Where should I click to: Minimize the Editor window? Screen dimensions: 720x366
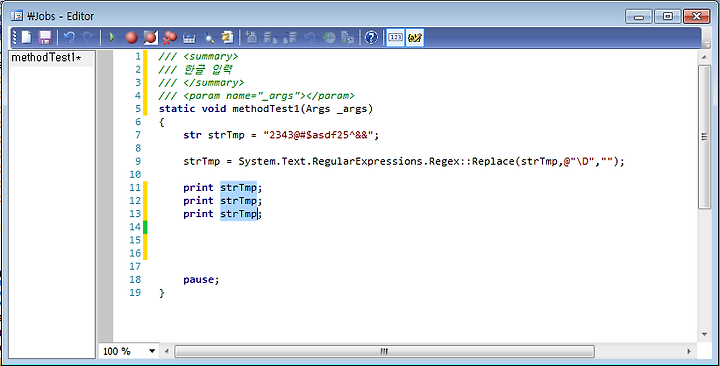[x=639, y=17]
